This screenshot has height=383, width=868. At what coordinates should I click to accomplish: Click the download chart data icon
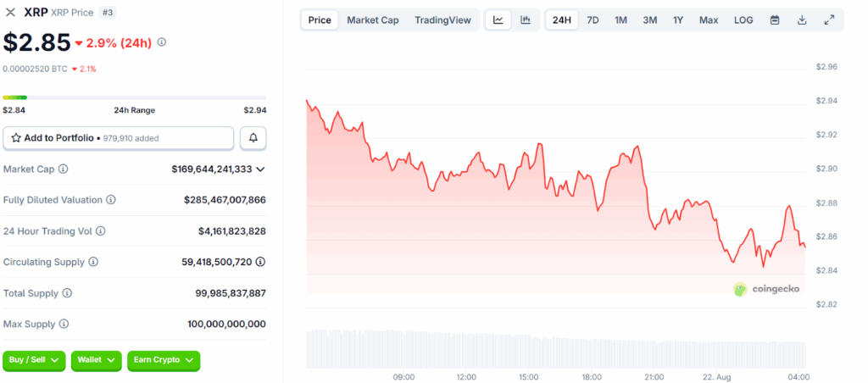pos(802,20)
